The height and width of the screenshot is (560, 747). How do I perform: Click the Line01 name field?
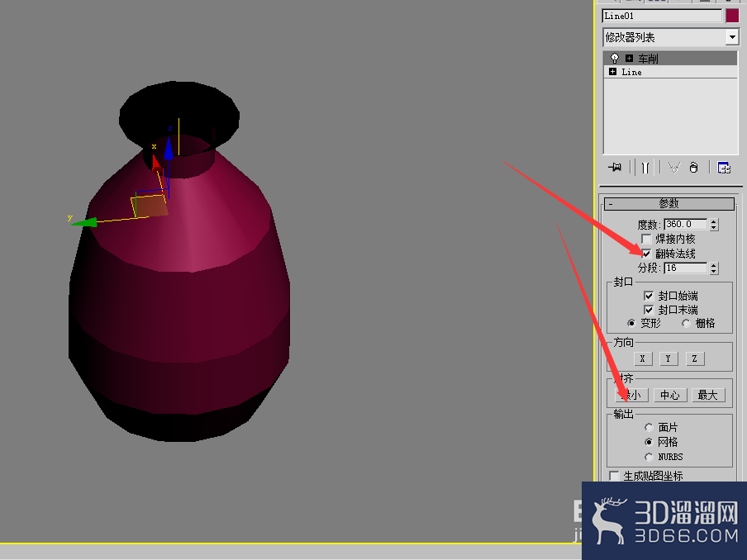point(662,16)
